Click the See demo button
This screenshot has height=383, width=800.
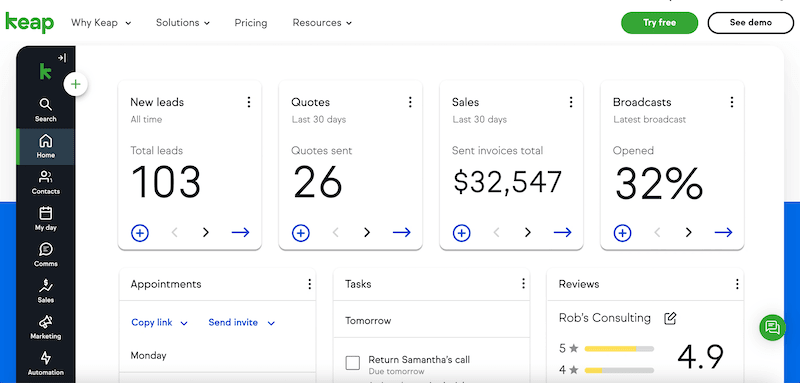(751, 23)
